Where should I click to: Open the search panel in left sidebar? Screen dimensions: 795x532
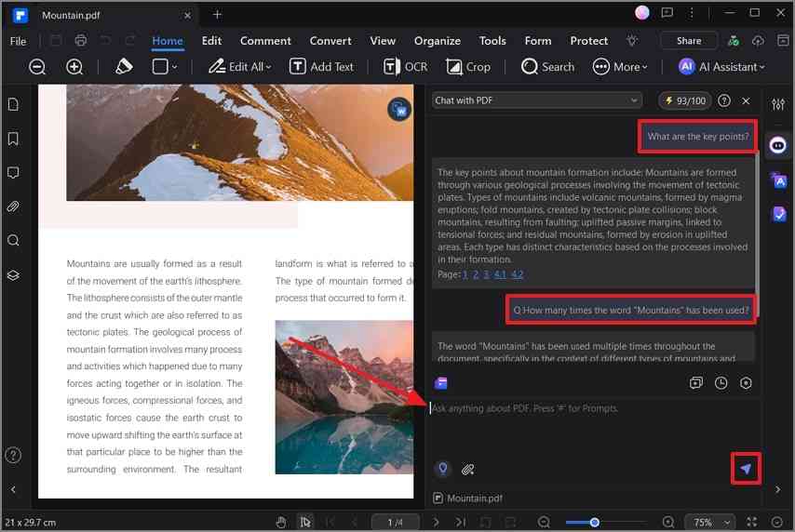(13, 240)
